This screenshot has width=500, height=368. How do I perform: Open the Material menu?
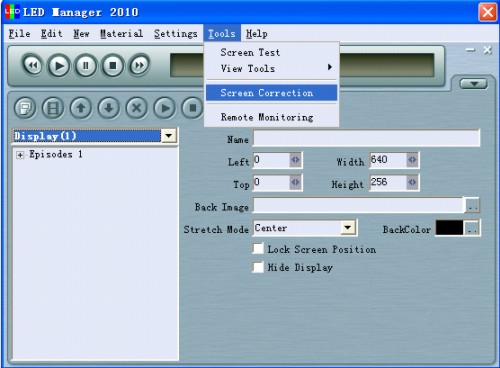122,34
